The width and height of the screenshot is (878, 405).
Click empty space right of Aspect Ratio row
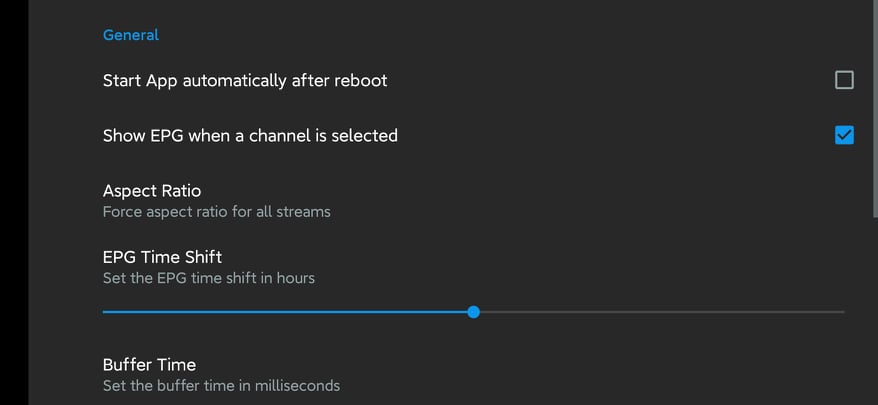[600, 200]
